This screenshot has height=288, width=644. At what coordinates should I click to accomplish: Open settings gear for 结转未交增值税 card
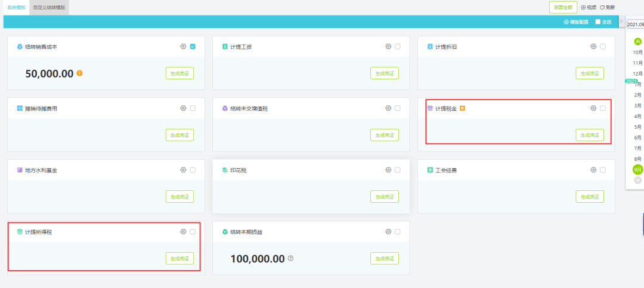(x=388, y=108)
